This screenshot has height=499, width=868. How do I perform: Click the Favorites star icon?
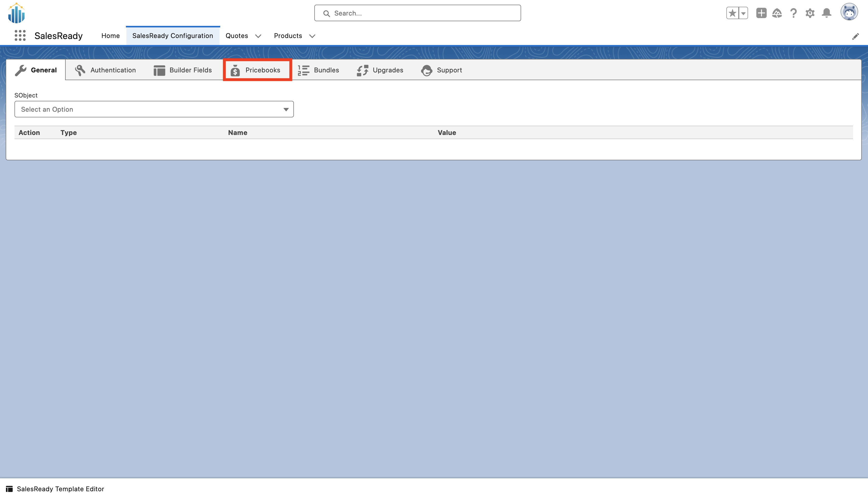click(732, 13)
